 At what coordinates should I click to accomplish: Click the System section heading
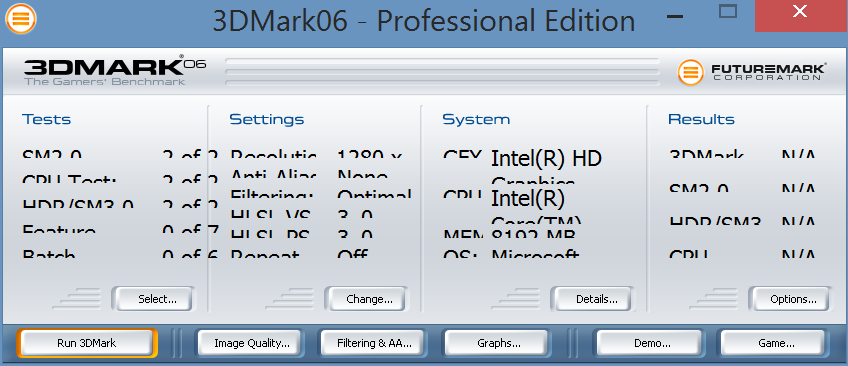(x=476, y=119)
